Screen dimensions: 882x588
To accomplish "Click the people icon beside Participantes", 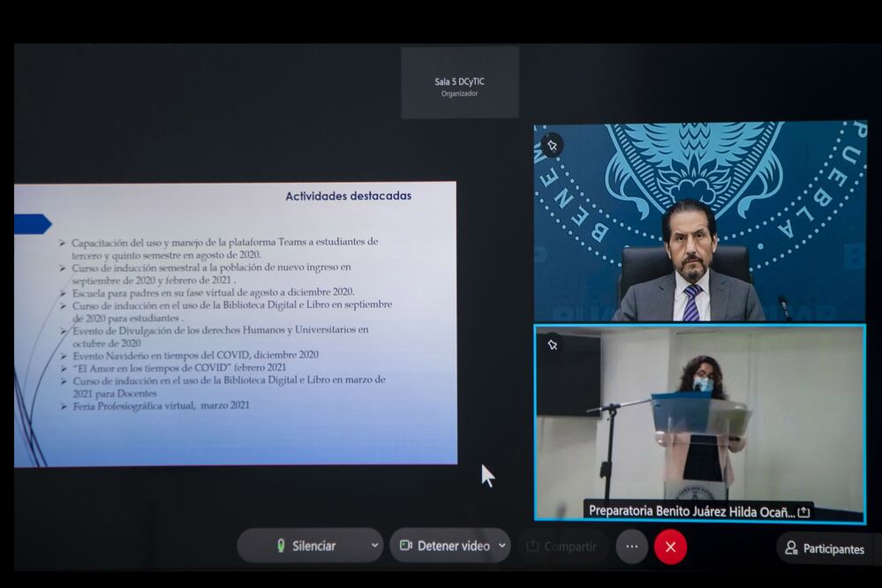I will coord(791,548).
